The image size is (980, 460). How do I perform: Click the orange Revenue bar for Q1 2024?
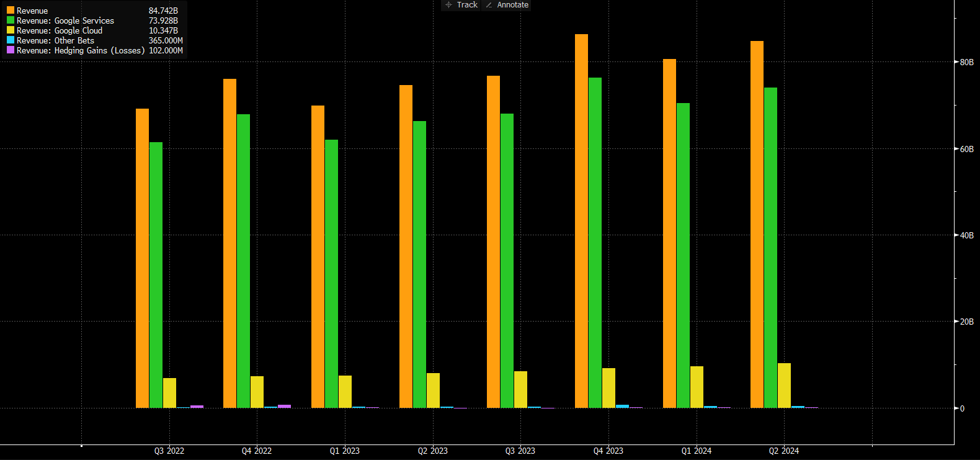coord(669,233)
